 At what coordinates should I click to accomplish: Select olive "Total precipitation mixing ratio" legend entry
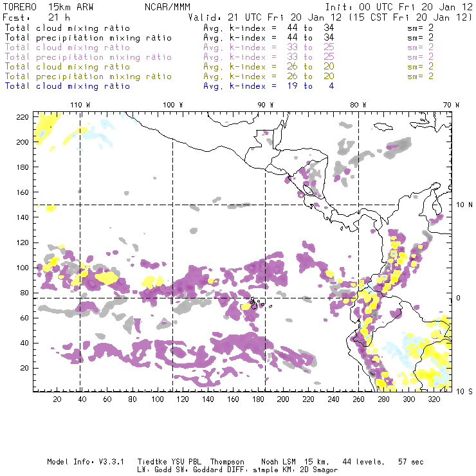click(88, 77)
